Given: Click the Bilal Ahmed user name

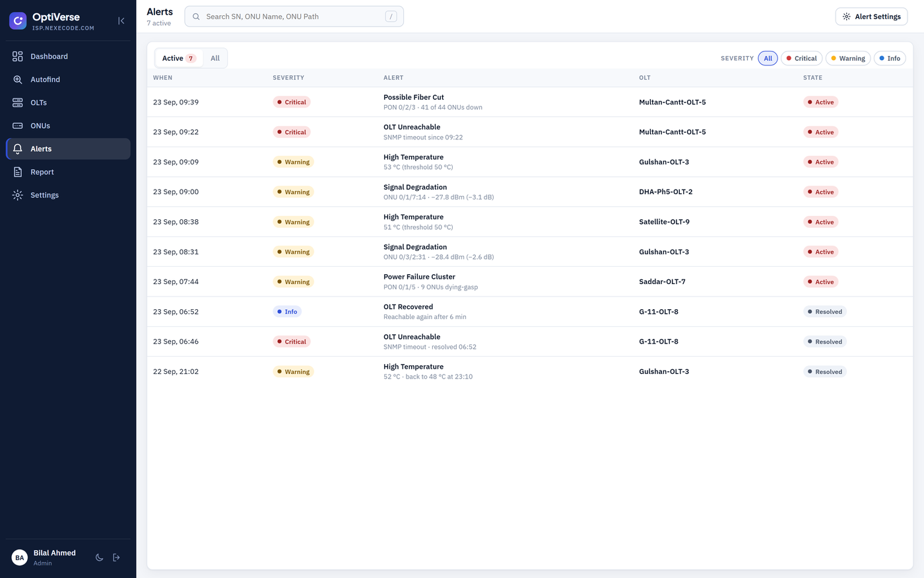Looking at the screenshot, I should (55, 553).
